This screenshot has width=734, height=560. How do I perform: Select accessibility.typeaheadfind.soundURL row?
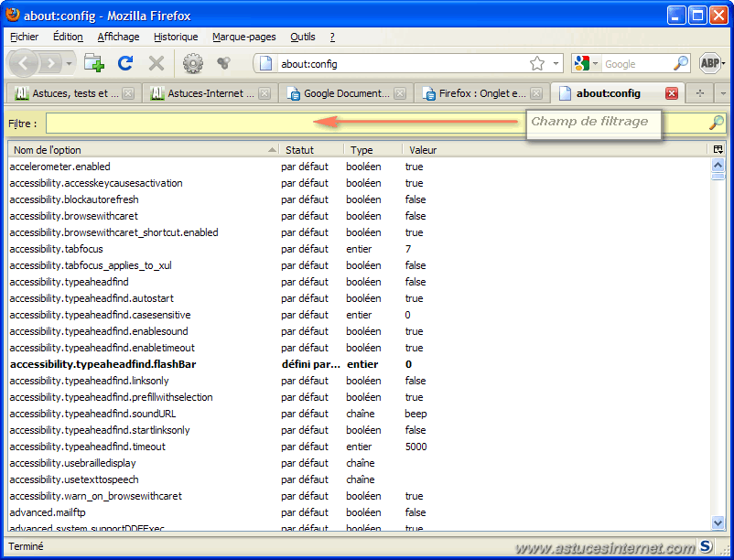360,414
